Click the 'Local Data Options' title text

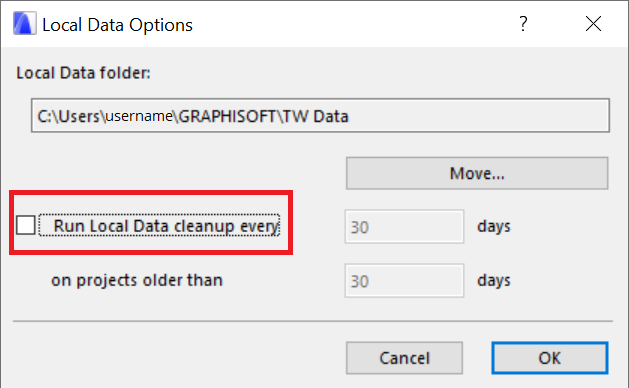coord(118,25)
